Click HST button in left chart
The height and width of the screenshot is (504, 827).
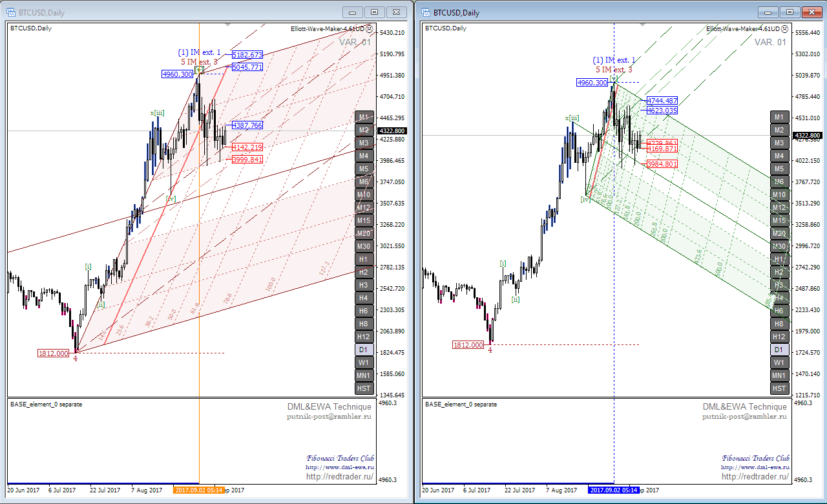point(364,388)
